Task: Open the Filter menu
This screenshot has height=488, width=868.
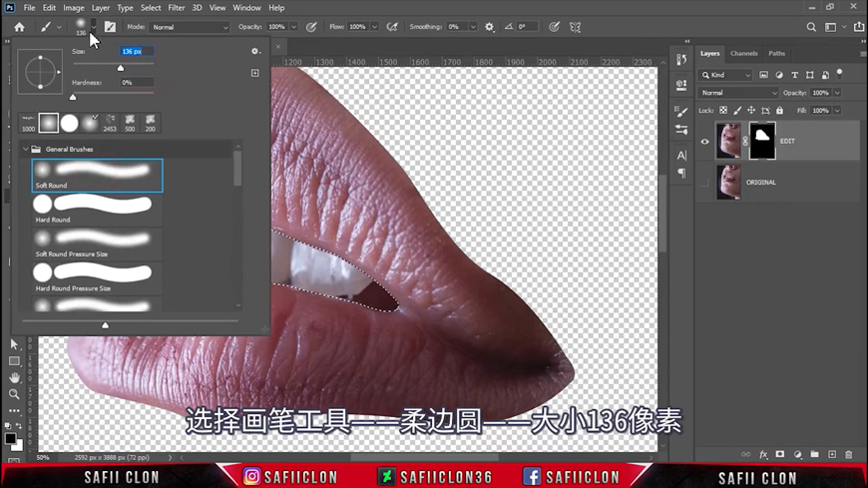Action: tap(176, 8)
